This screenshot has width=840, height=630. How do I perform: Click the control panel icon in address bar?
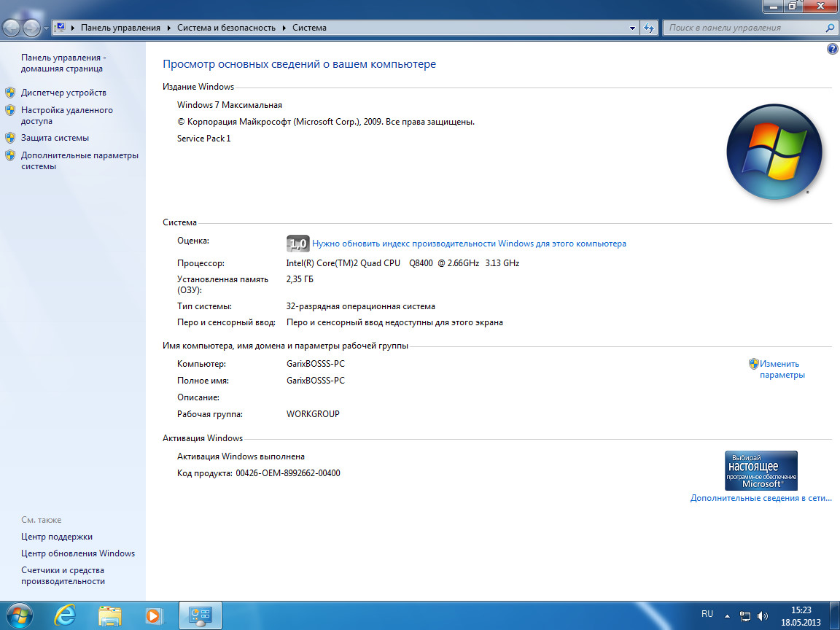click(60, 27)
